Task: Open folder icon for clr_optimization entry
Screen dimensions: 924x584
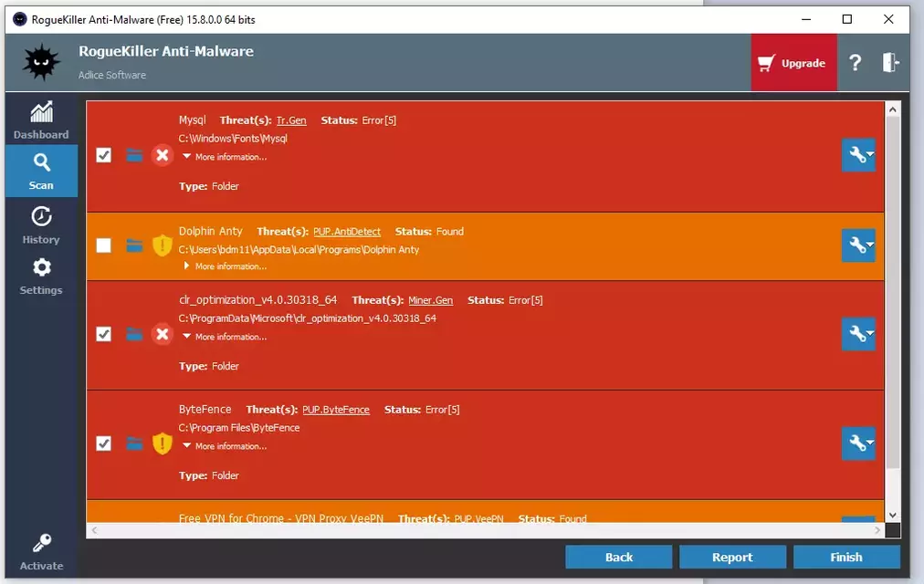Action: [x=134, y=334]
